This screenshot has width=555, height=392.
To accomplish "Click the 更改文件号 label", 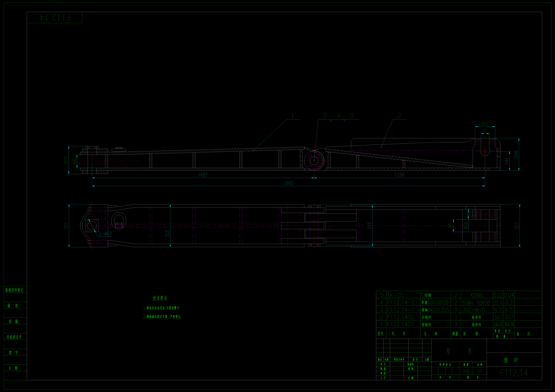I will tap(399, 360).
